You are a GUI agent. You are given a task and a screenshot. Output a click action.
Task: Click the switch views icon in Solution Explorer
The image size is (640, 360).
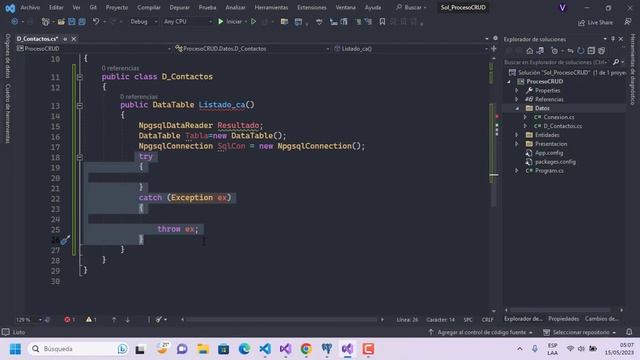(x=540, y=51)
